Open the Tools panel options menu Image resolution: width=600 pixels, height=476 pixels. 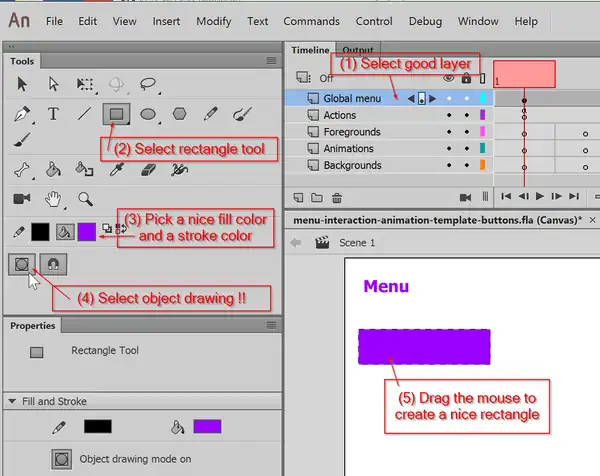(x=271, y=61)
